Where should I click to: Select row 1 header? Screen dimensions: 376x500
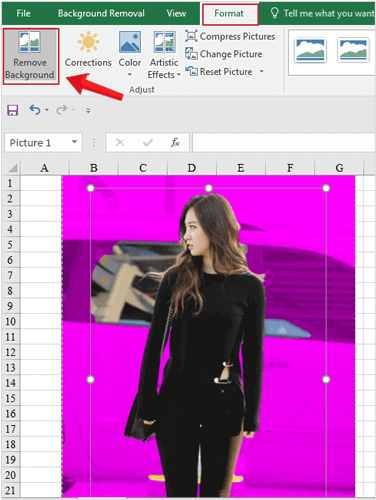point(11,183)
